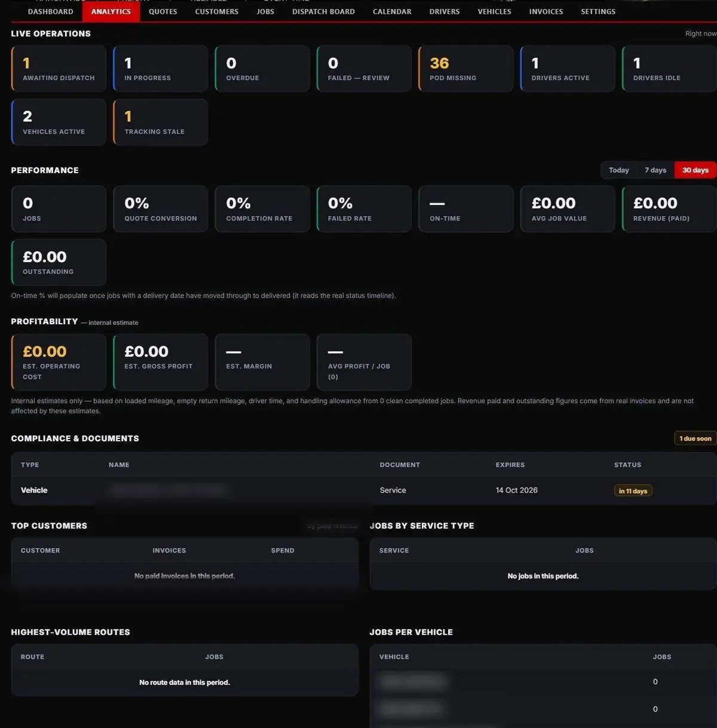Click the SPEND column header

tap(283, 551)
